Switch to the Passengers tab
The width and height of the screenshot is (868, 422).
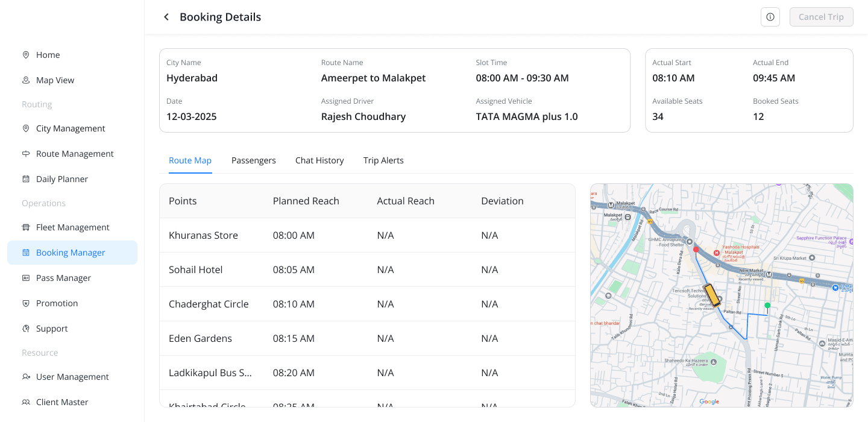tap(254, 160)
